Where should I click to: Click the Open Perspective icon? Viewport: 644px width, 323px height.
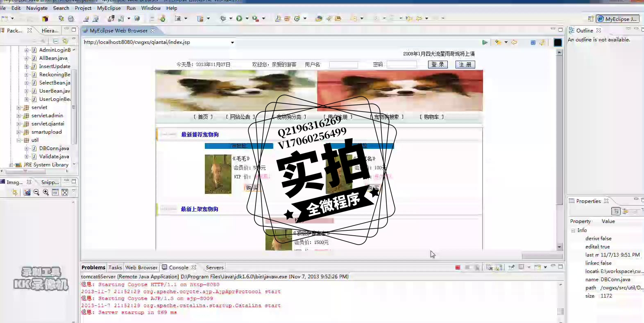click(591, 19)
